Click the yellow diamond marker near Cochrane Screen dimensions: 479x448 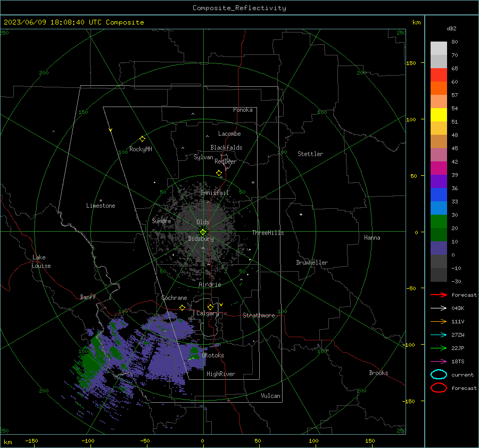tap(183, 308)
